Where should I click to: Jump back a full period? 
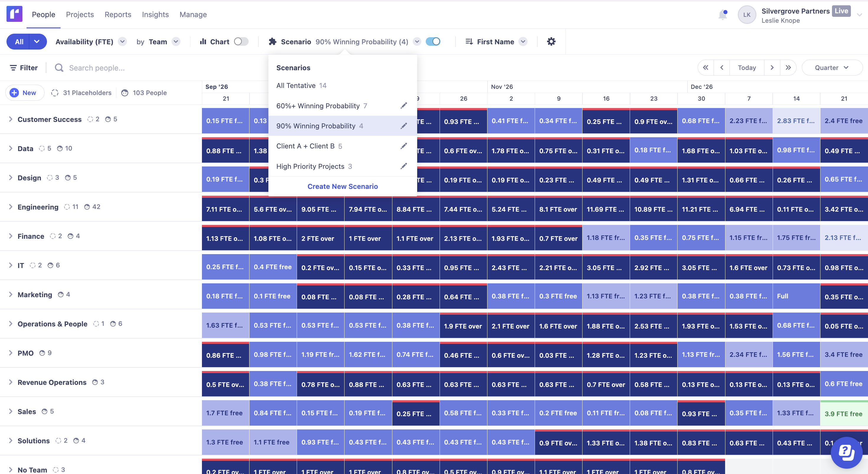(705, 68)
